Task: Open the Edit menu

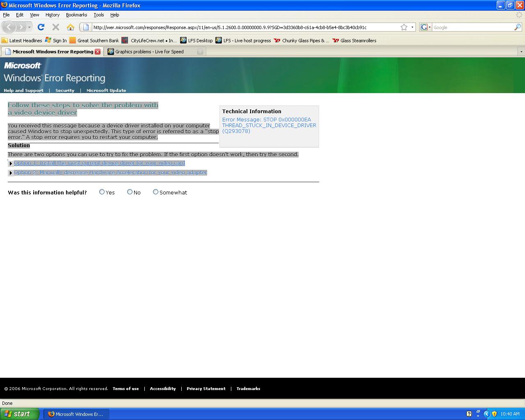Action: tap(20, 15)
